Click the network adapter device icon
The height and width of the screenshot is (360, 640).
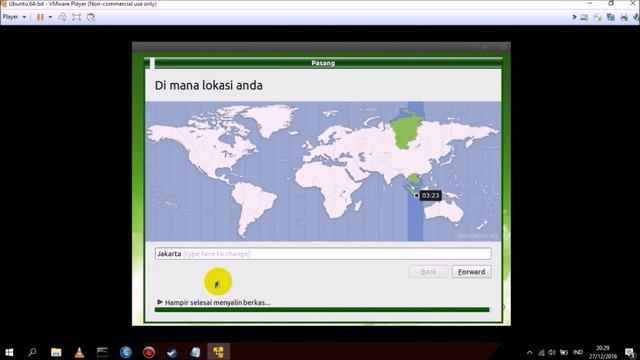point(611,17)
